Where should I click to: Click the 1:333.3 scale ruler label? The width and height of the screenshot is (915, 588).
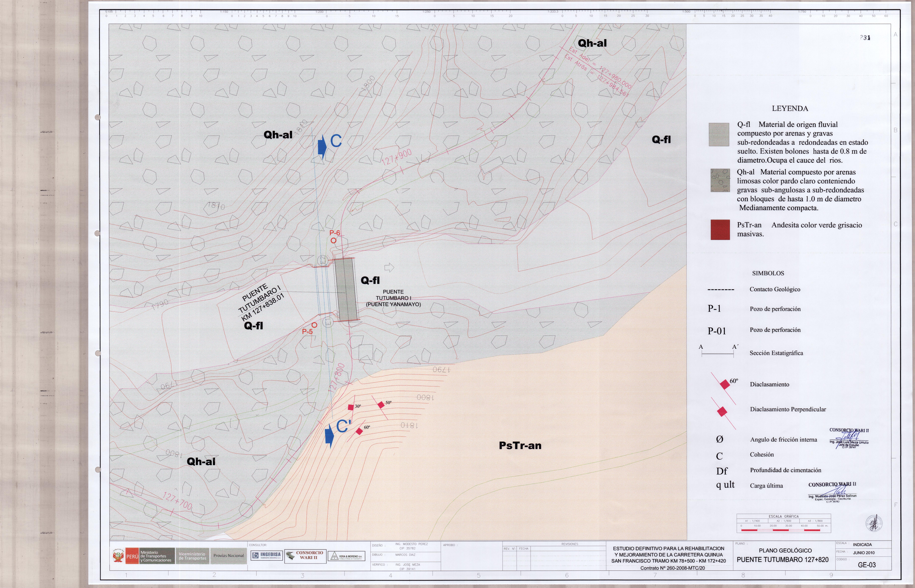tap(553, 12)
